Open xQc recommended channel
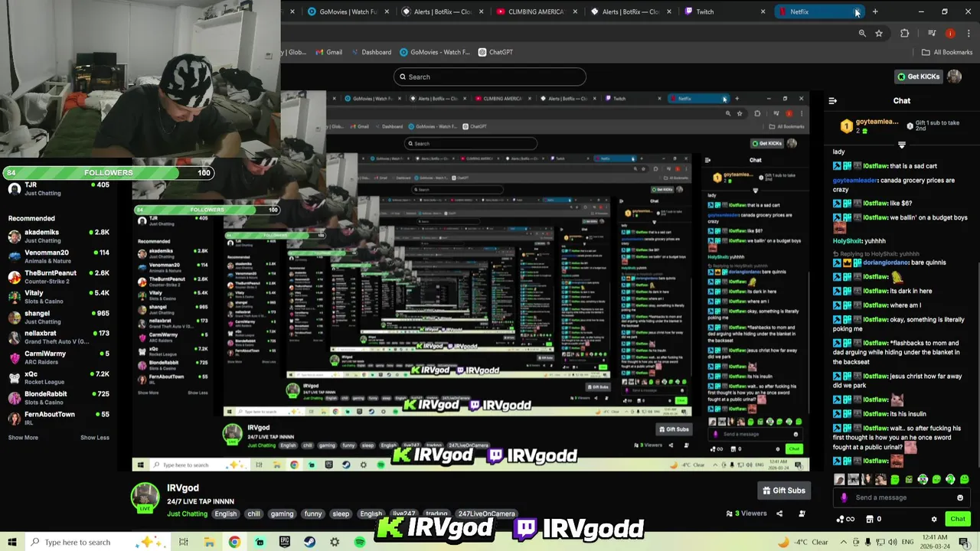The width and height of the screenshot is (980, 551). (x=57, y=377)
